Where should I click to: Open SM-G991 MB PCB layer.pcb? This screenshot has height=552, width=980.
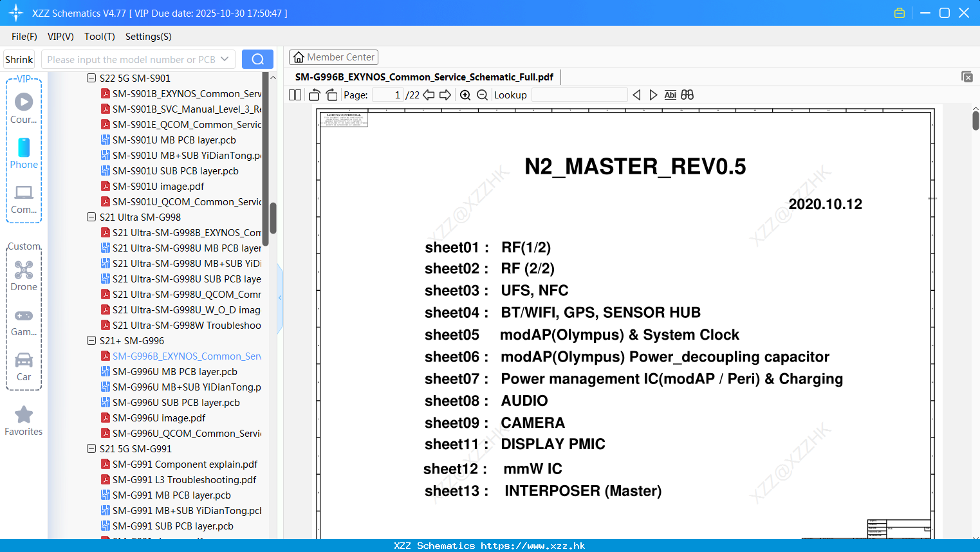pos(166,495)
